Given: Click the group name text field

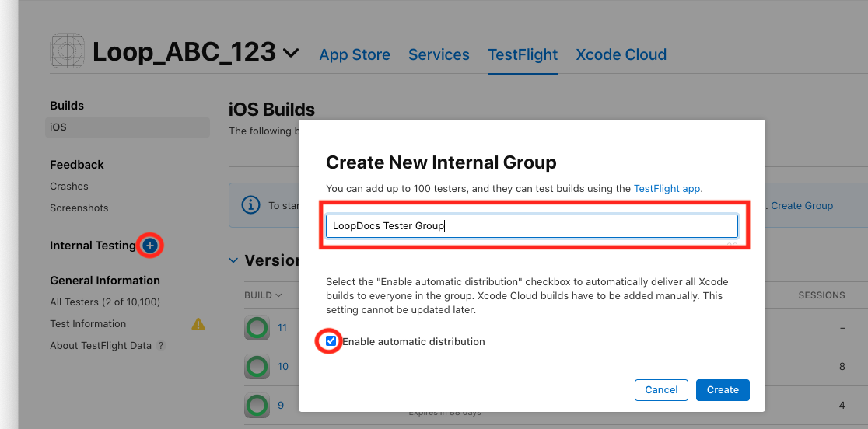Looking at the screenshot, I should (531, 226).
